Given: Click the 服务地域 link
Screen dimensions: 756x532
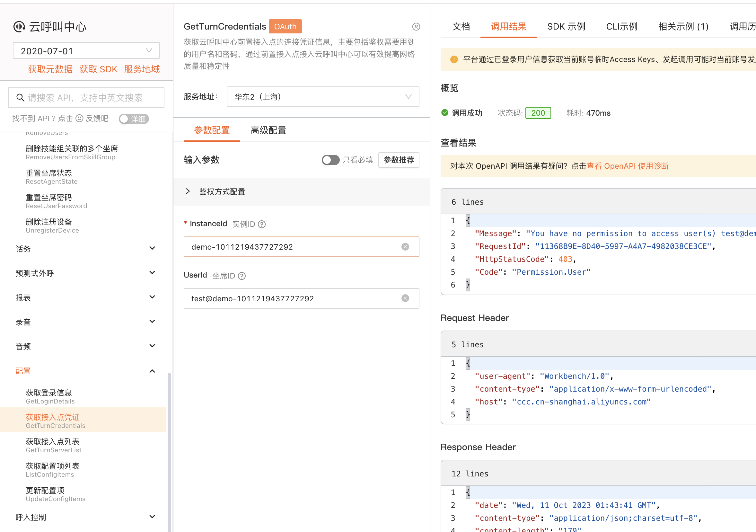Looking at the screenshot, I should pos(142,69).
